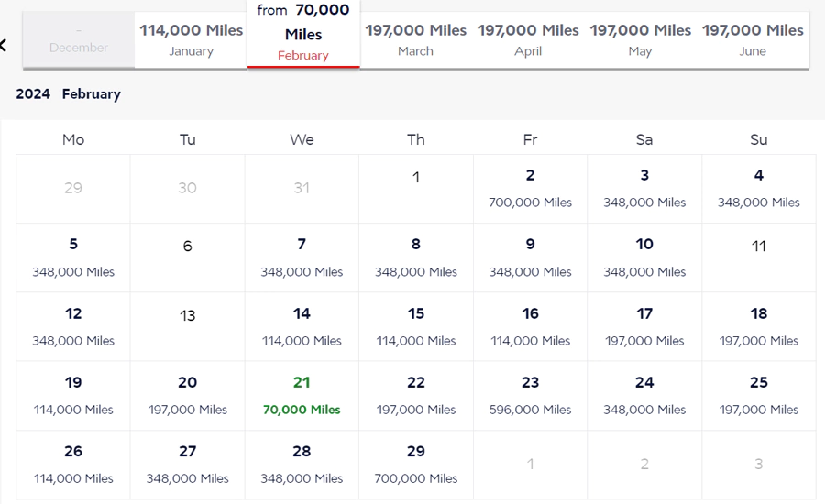Click the previous months arrow icon
Viewport: 825px width, 504px height.
tap(4, 45)
